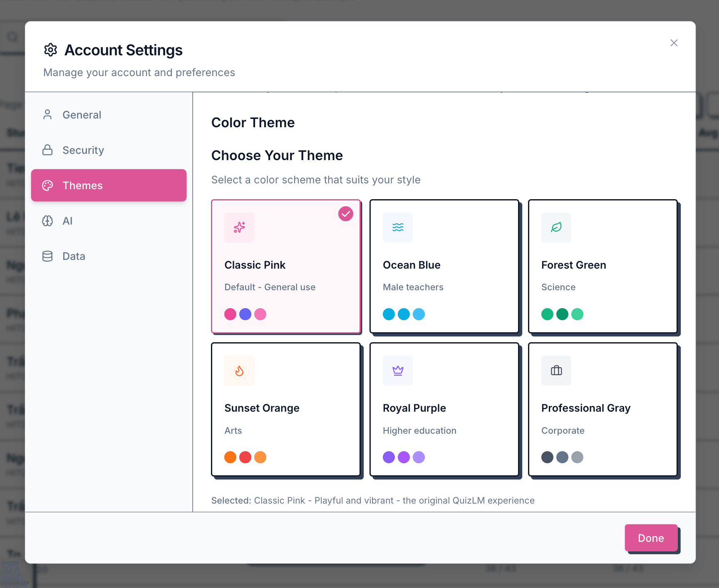Click the flame icon on Sunset Orange card

[239, 371]
